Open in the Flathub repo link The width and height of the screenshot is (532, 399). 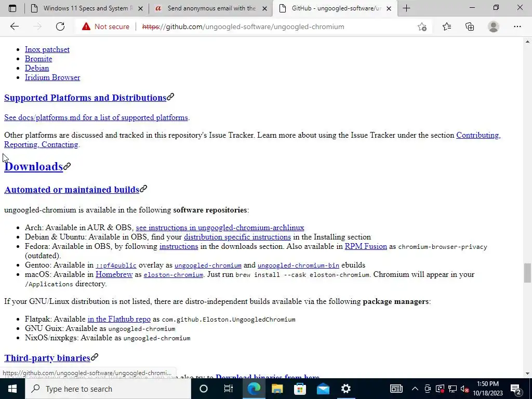[119, 319]
